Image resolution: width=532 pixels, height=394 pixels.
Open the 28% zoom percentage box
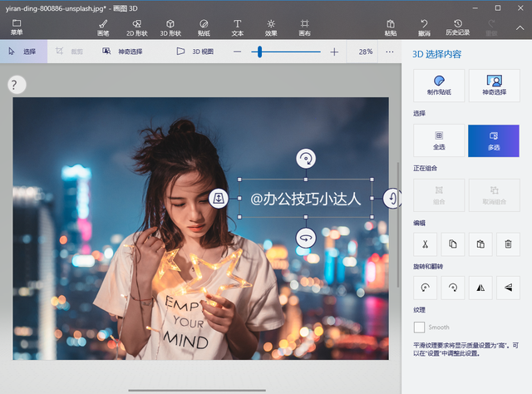pos(365,52)
